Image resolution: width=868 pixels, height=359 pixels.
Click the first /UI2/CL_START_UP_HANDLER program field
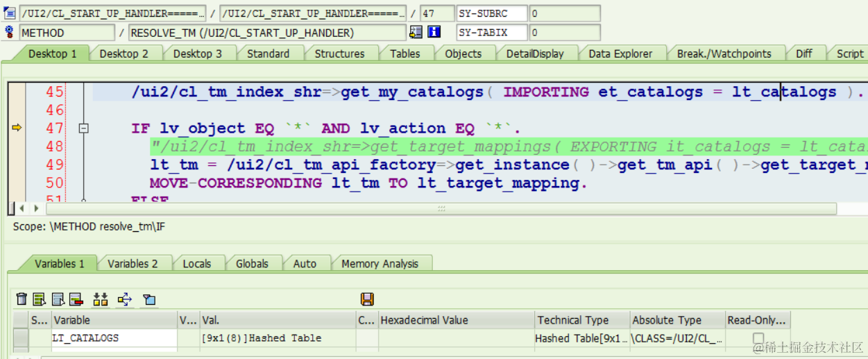[112, 13]
